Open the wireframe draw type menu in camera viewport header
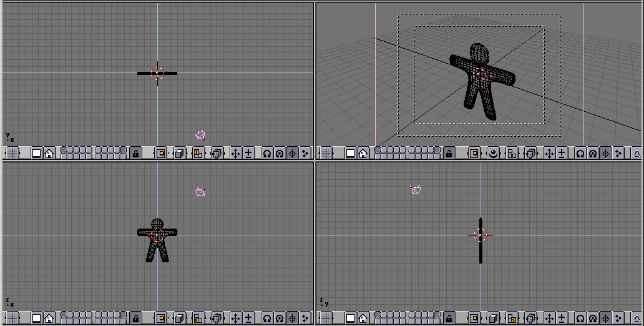 (530, 153)
